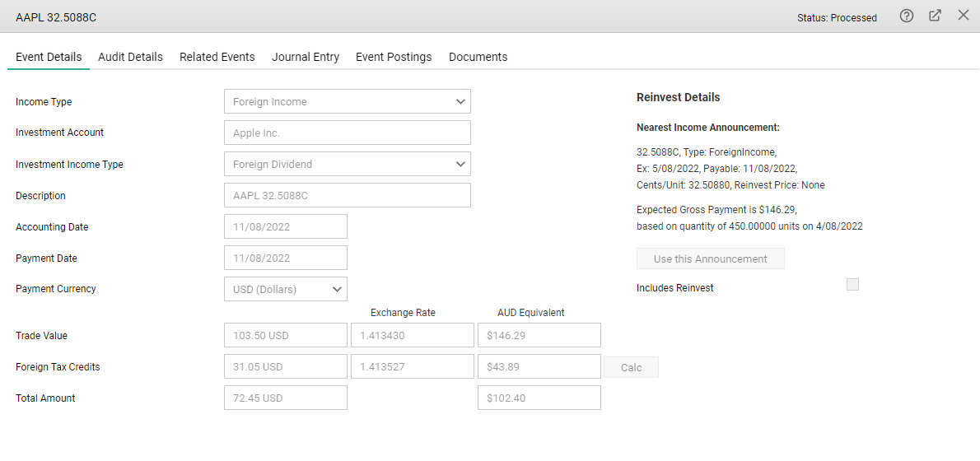Close the AAPL 32.5088C dialog
This screenshot has height=461, width=980.
[964, 16]
